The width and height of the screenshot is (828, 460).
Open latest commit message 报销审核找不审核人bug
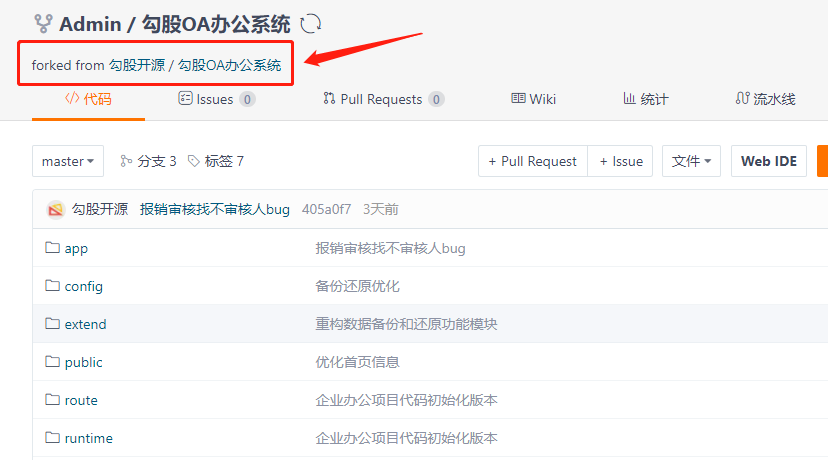[x=215, y=209]
